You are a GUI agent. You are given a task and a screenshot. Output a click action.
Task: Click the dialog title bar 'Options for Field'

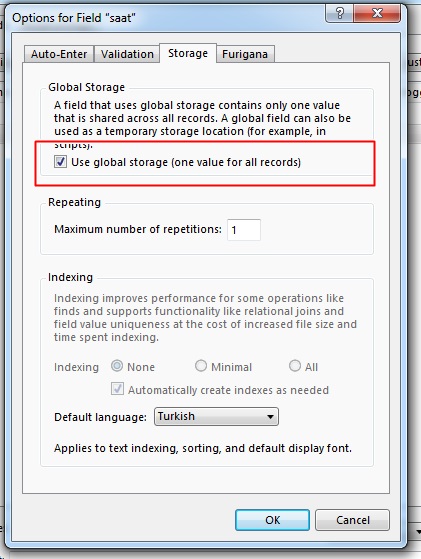[74, 18]
